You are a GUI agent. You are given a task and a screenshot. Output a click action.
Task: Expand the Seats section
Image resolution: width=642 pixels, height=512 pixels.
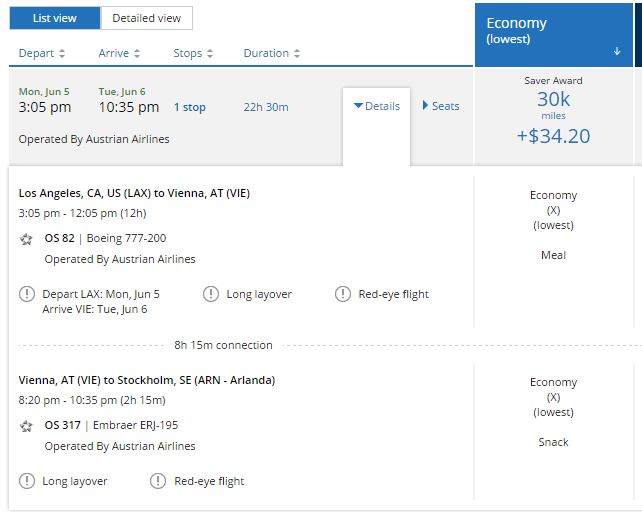(x=441, y=106)
